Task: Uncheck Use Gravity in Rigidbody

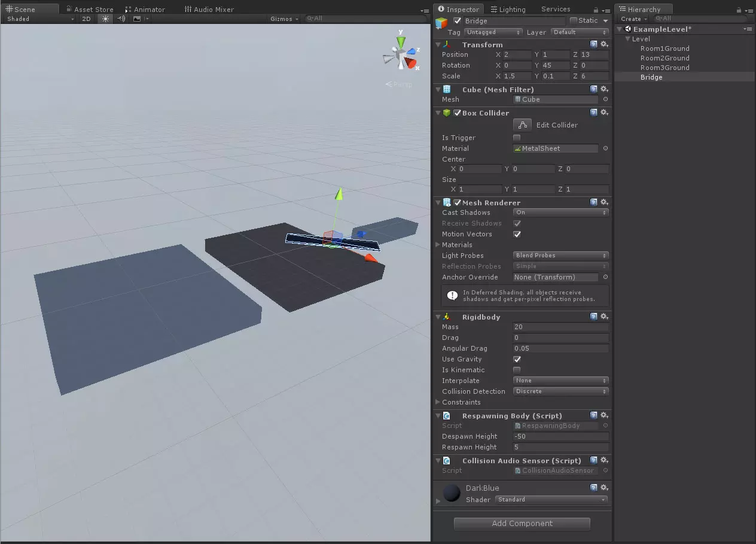Action: [x=517, y=359]
